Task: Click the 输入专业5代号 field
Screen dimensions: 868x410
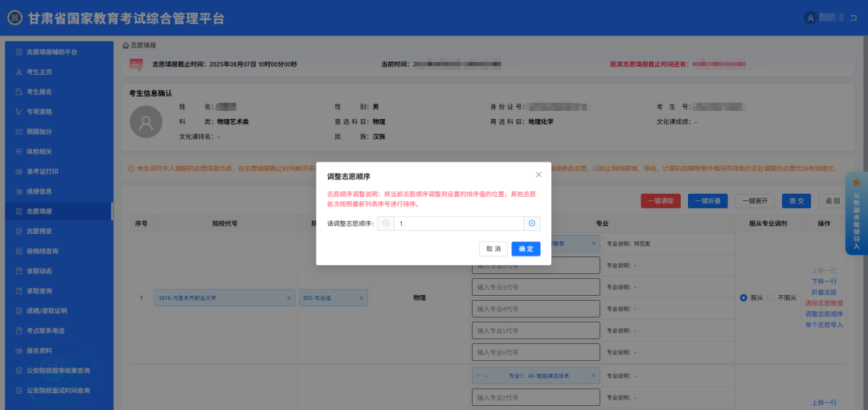Action: point(536,330)
